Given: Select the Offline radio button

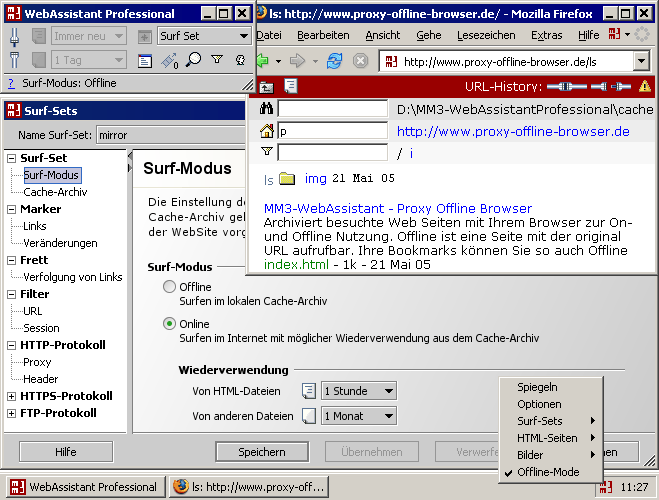Looking at the screenshot, I should pos(169,287).
